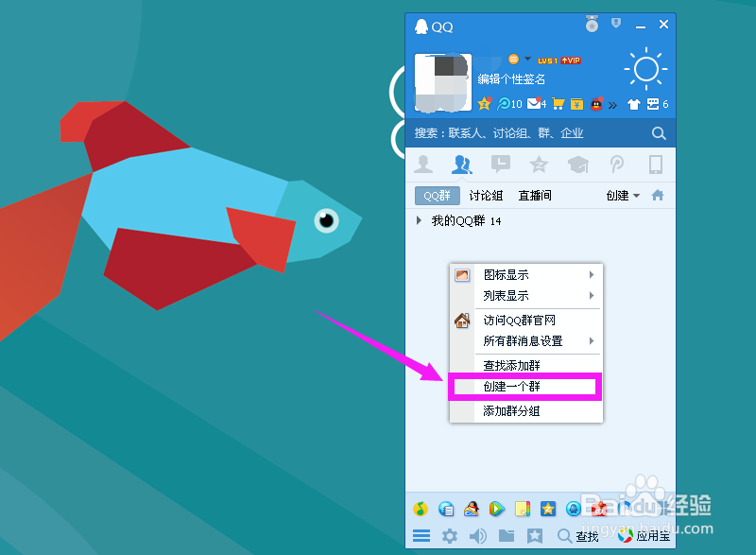Switch to the Tencent Weibo tab icon
756x555 pixels.
[x=617, y=165]
